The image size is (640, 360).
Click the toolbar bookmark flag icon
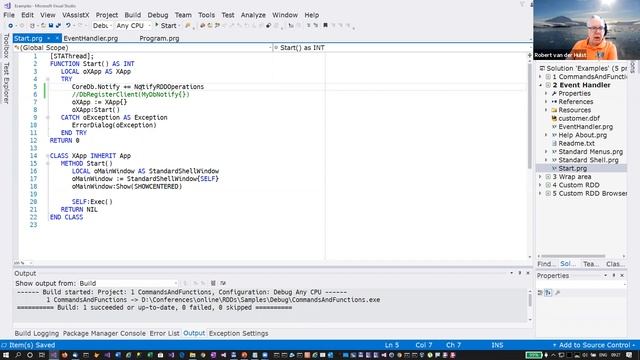point(325,25)
